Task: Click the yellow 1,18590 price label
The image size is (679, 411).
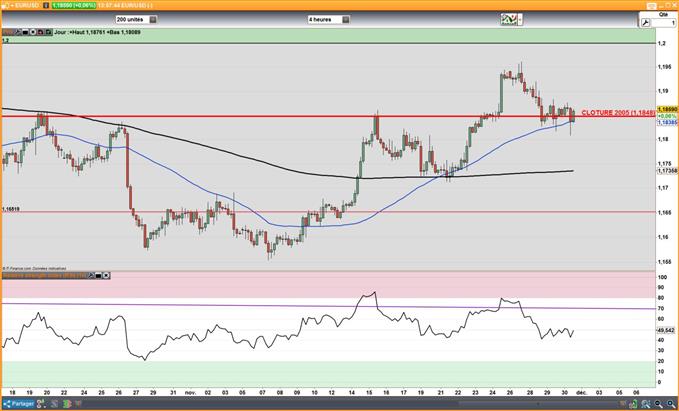Action: (x=667, y=110)
